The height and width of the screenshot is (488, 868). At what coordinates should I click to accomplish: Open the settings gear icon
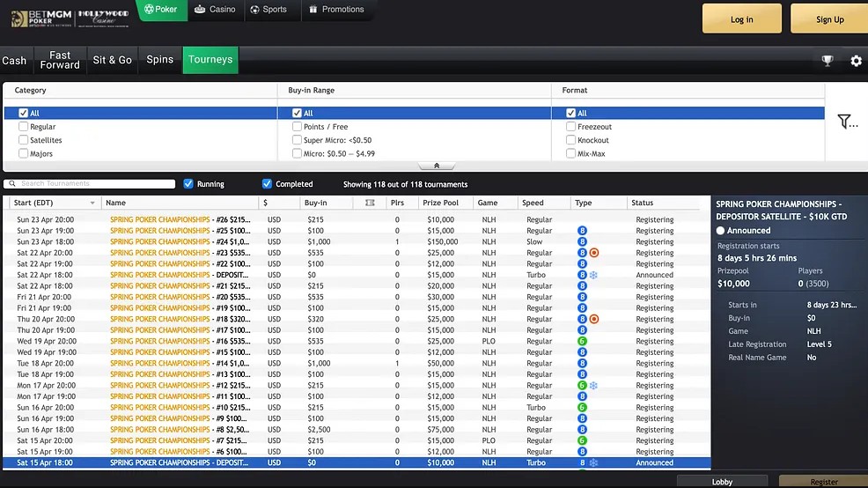(856, 61)
